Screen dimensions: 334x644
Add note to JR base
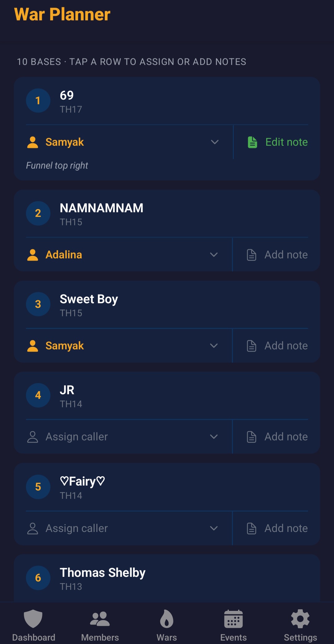point(286,437)
